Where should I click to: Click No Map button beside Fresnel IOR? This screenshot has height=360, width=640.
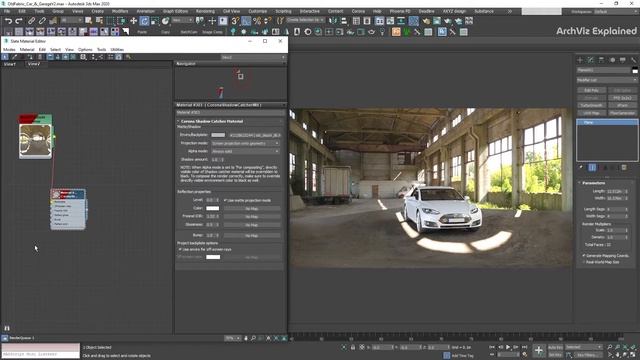click(x=251, y=217)
